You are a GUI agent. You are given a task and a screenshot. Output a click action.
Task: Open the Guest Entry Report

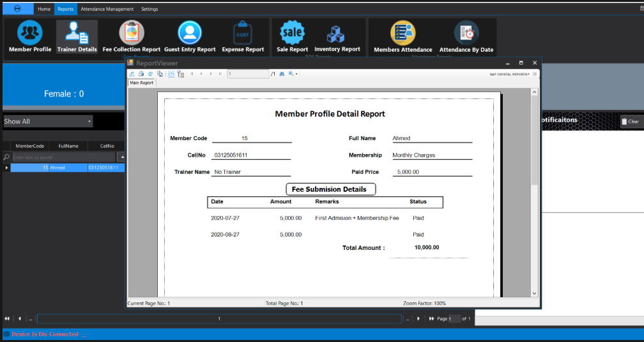[190, 37]
